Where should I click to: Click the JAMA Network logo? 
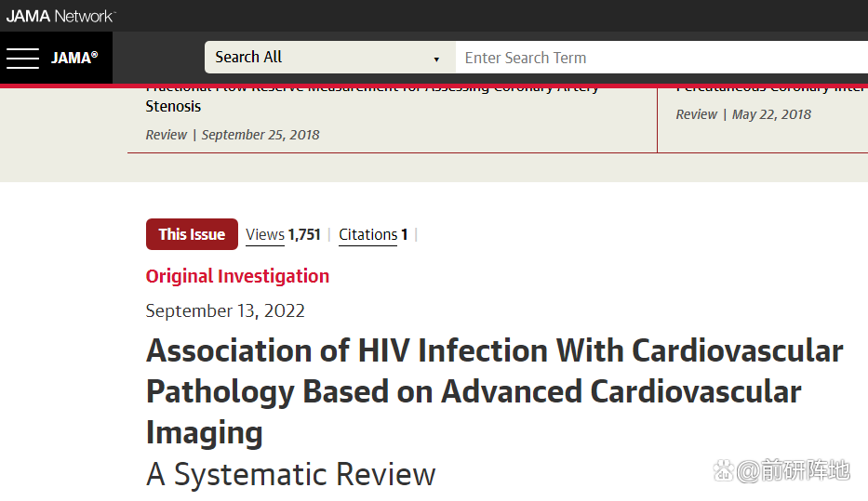60,16
